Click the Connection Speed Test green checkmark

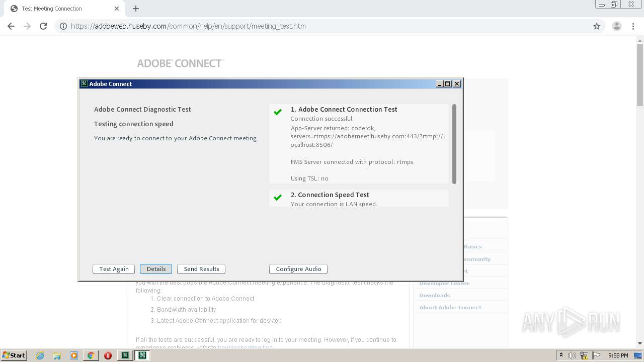click(278, 198)
